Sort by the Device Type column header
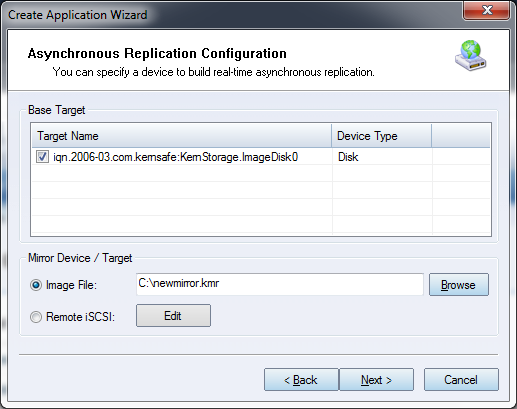 pyautogui.click(x=382, y=136)
